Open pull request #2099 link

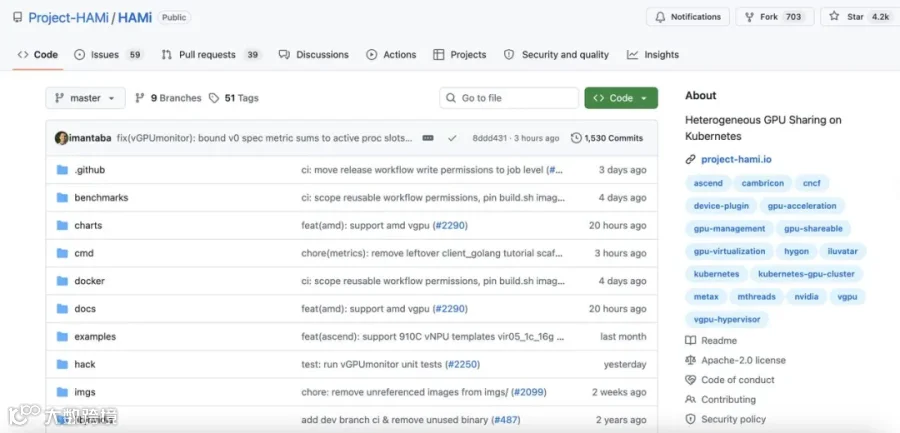[529, 392]
